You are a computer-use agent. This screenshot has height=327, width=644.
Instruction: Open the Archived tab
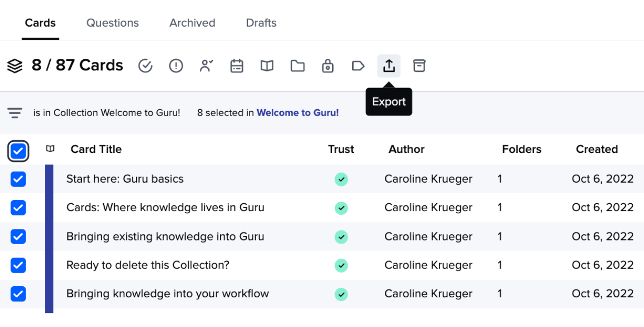click(192, 23)
